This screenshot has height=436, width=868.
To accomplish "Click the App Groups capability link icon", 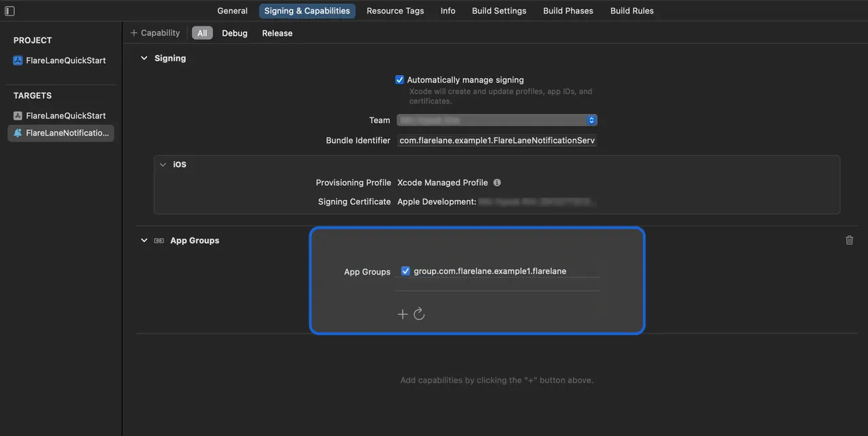I will pyautogui.click(x=159, y=241).
